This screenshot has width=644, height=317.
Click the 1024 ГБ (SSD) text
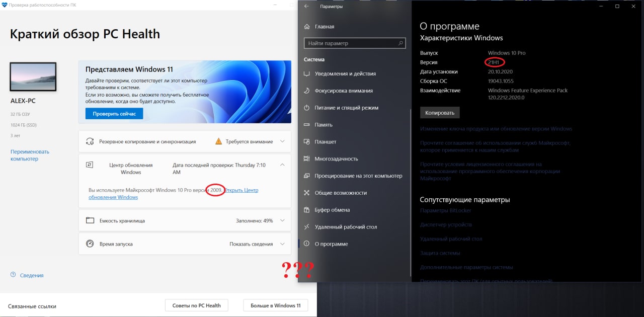24,125
